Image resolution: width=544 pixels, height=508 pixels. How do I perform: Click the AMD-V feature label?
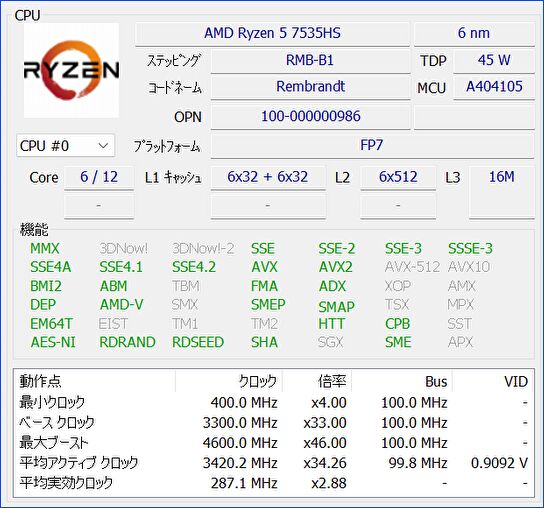click(x=121, y=305)
